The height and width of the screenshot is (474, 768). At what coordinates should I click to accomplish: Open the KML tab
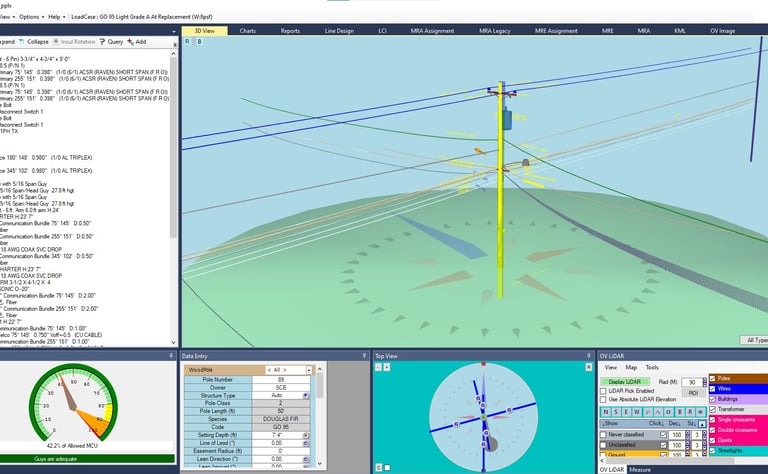pos(679,31)
